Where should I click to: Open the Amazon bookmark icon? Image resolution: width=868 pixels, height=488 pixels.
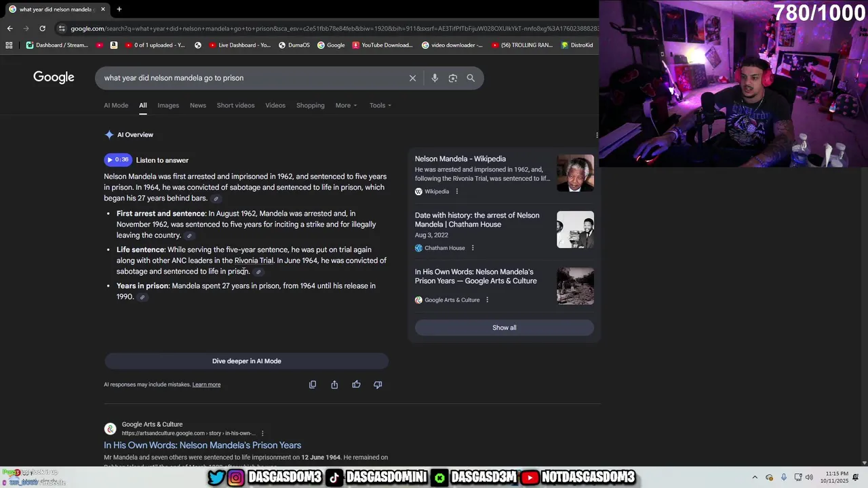[x=114, y=45]
